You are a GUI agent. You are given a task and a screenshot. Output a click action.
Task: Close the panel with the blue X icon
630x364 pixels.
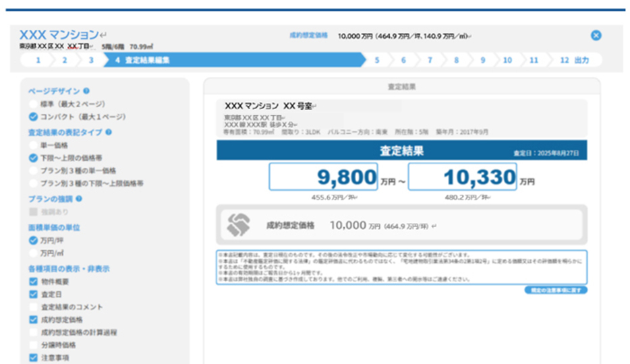(x=596, y=36)
